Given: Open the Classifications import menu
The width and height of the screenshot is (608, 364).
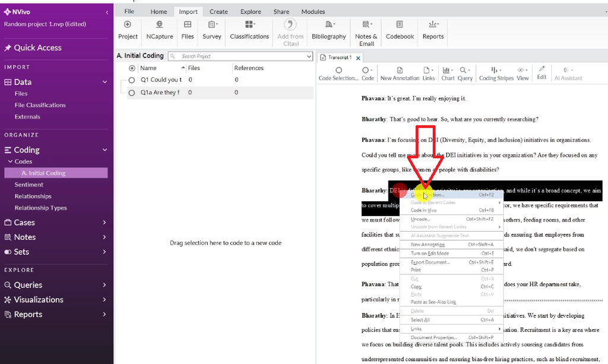Looking at the screenshot, I should pos(249,30).
